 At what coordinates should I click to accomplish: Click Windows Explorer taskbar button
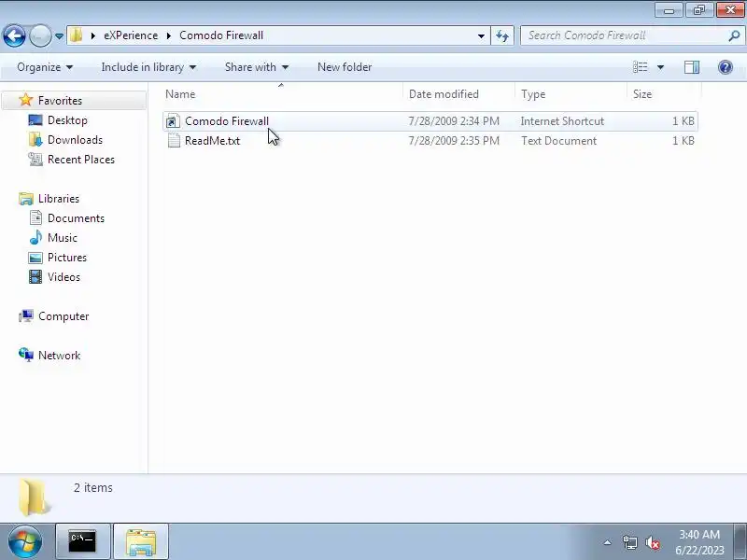point(141,542)
